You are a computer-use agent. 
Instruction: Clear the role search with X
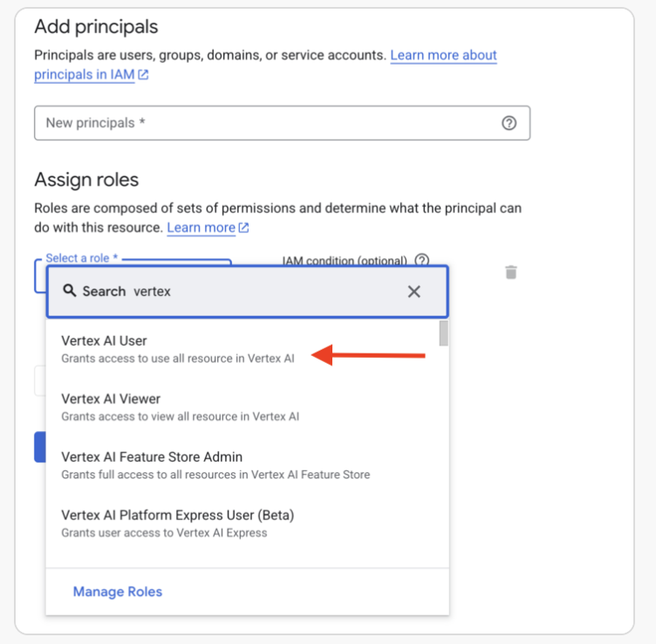(414, 291)
